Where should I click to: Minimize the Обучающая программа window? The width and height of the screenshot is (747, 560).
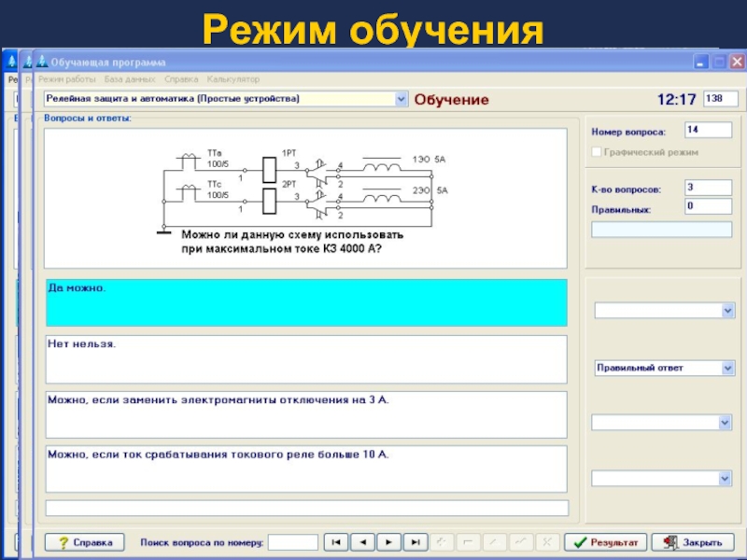[700, 62]
